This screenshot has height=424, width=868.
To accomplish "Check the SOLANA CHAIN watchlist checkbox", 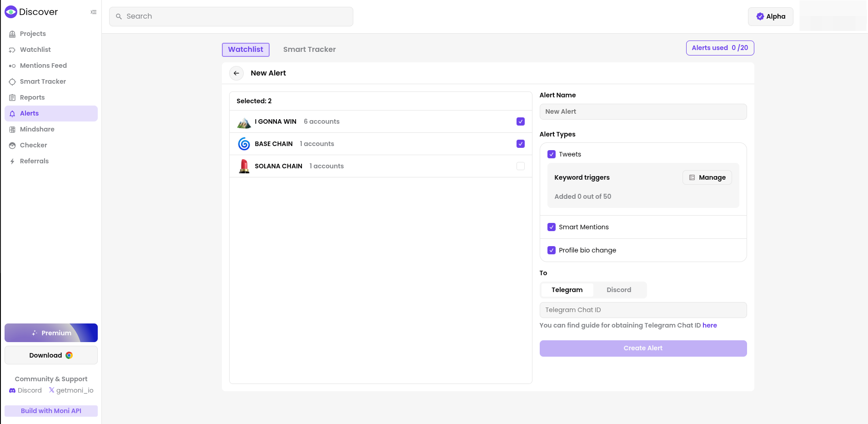I will click(521, 166).
